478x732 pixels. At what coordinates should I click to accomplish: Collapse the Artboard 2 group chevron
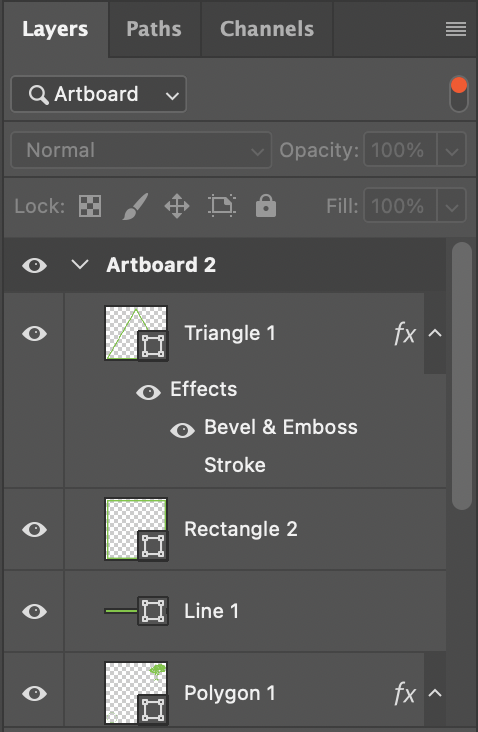click(x=80, y=265)
